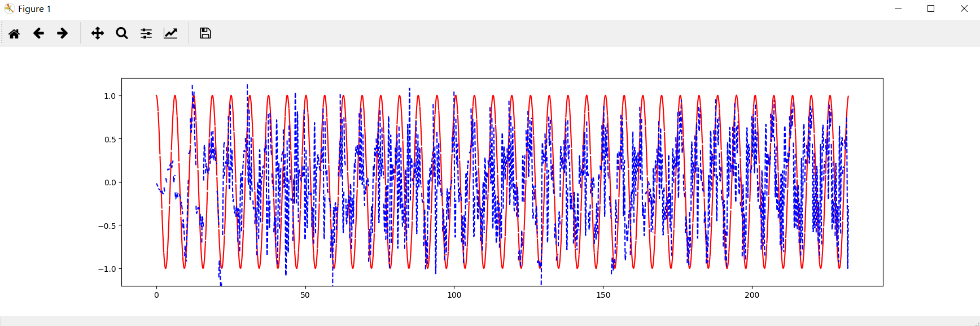The width and height of the screenshot is (980, 326).
Task: Open Edit axis and curve parameters
Action: [170, 33]
